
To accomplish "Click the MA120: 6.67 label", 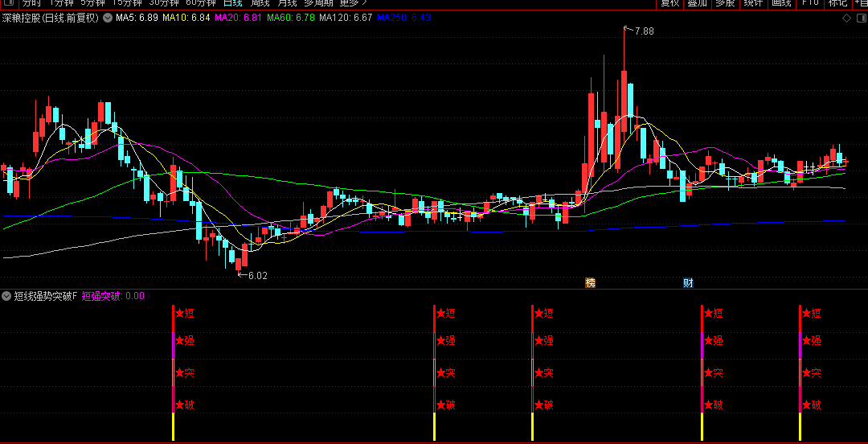I will click(x=346, y=18).
